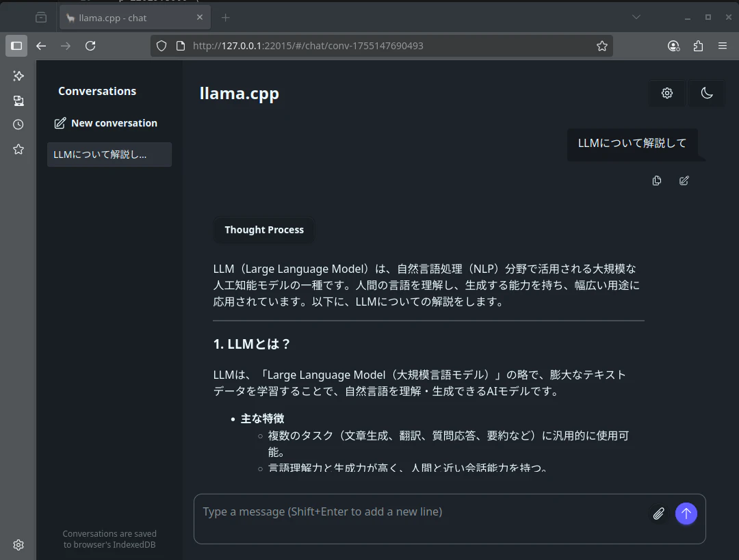Click the llama.cpp page title
The height and width of the screenshot is (560, 739).
[239, 93]
